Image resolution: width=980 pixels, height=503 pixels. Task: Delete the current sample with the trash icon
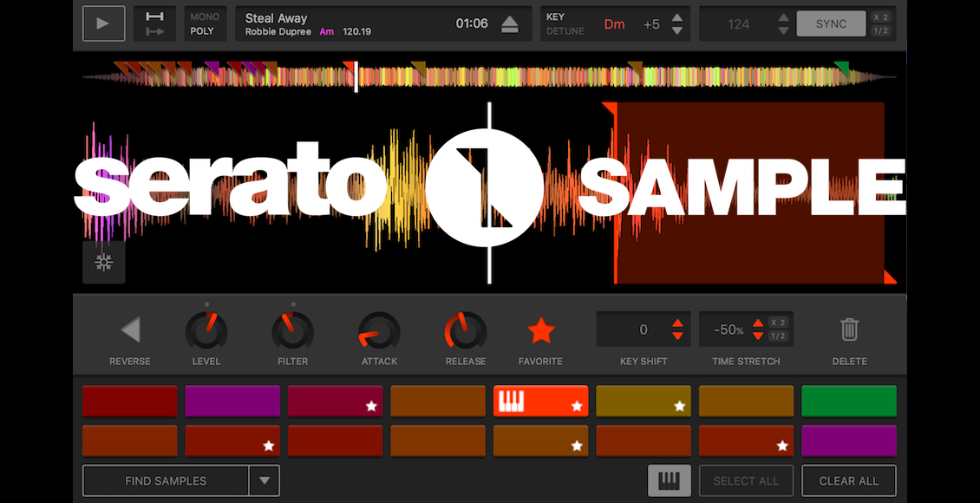849,329
